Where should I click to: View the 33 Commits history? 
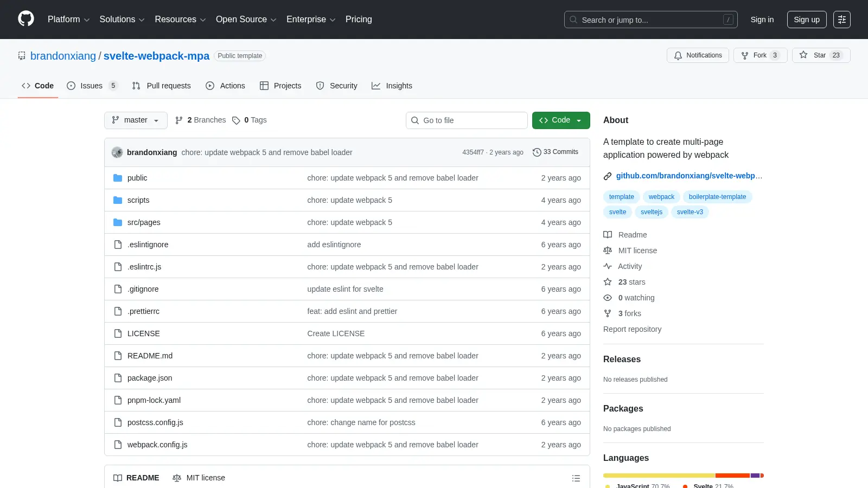click(556, 152)
